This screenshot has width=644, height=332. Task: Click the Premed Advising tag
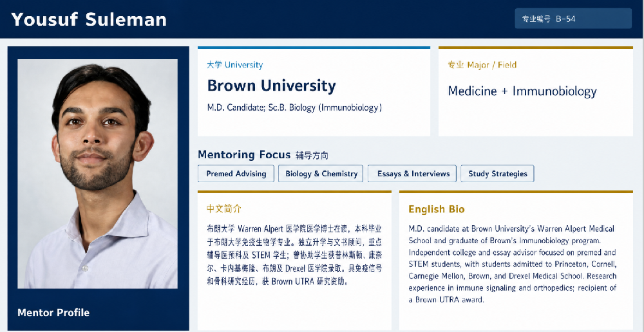pyautogui.click(x=236, y=174)
